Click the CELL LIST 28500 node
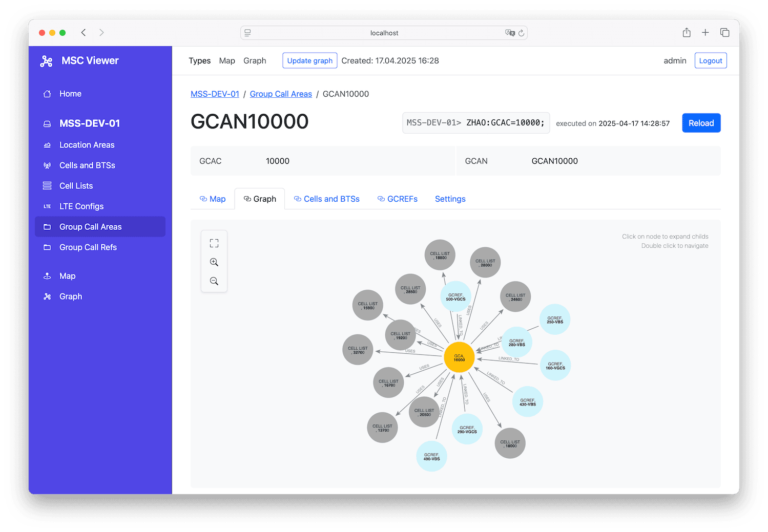The width and height of the screenshot is (768, 532). pos(410,289)
